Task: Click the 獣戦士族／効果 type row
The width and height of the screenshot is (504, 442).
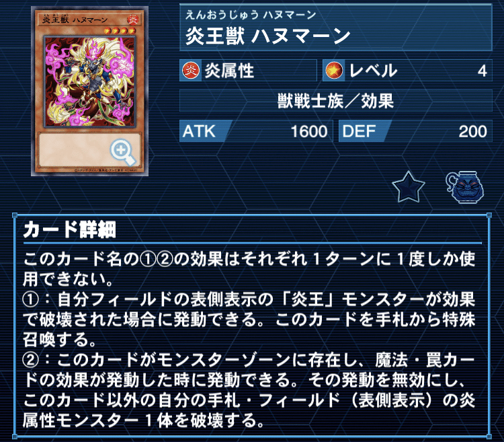Action: pyautogui.click(x=335, y=101)
